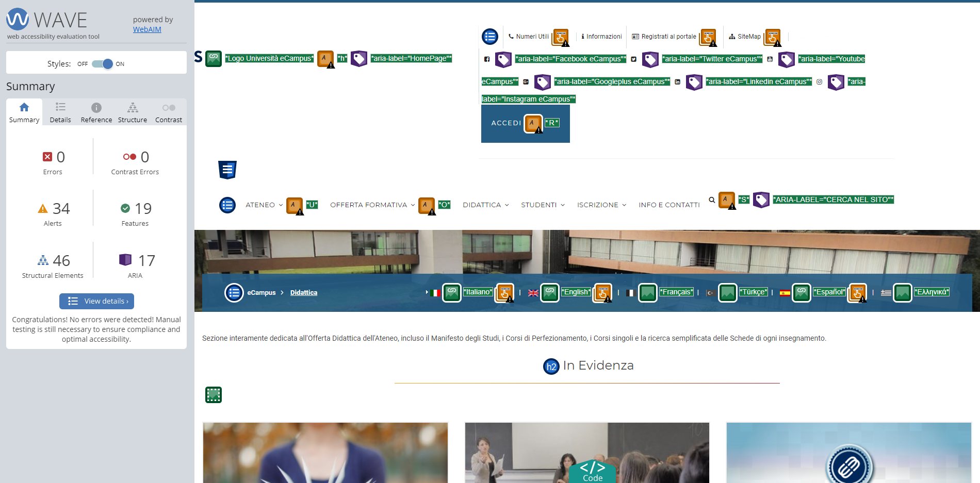The height and width of the screenshot is (483, 980).
Task: Click the Contrast Errors icon
Action: coord(129,157)
